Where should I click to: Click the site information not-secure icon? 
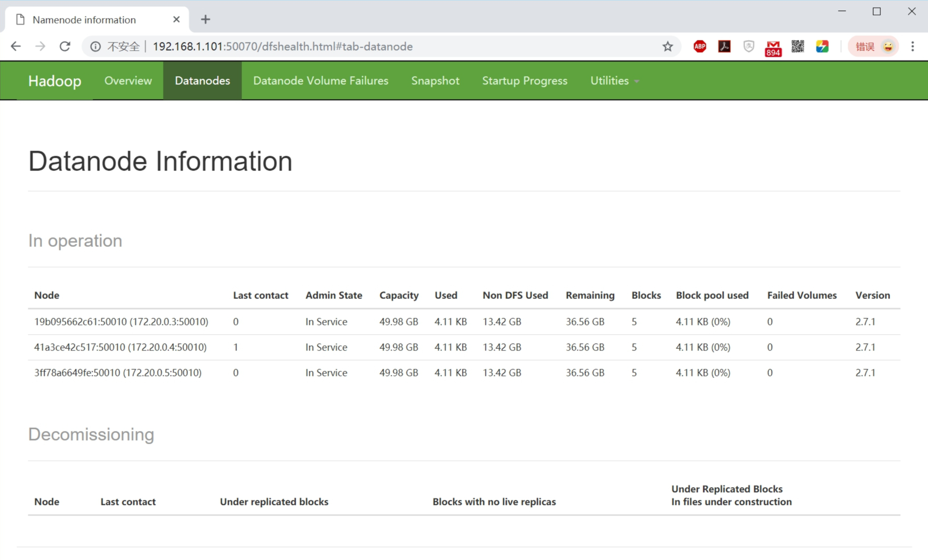pos(95,46)
